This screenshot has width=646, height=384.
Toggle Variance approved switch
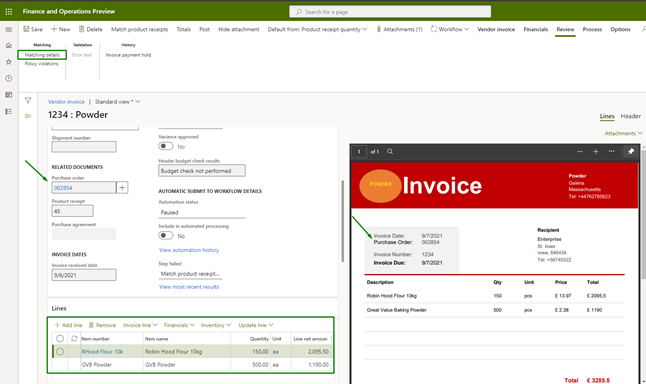[x=166, y=146]
